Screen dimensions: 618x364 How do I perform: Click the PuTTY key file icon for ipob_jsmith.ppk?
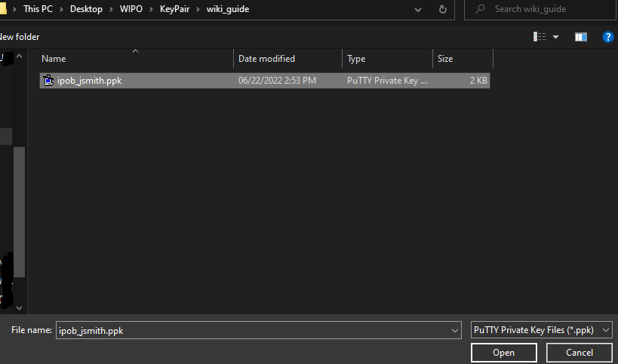click(48, 81)
